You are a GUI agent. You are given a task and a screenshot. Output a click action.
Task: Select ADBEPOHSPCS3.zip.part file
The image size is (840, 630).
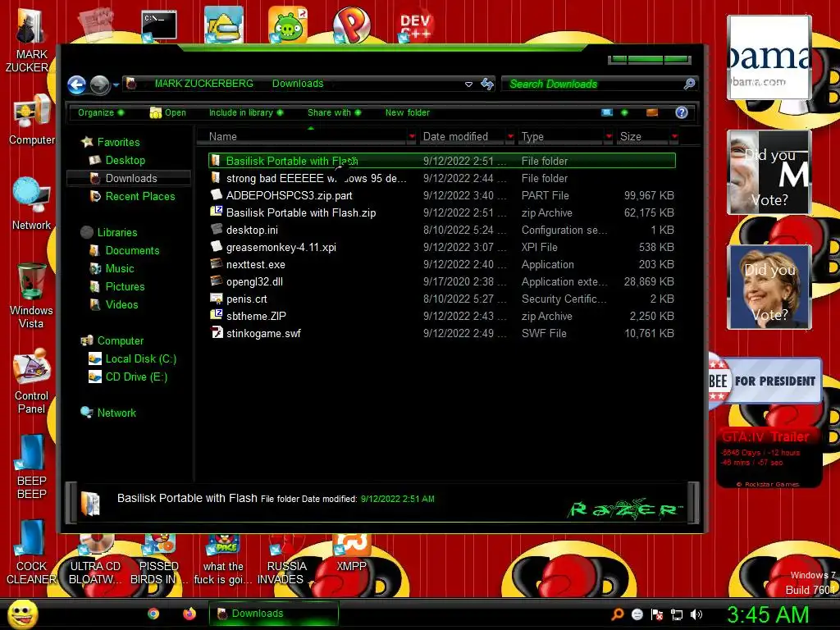[442, 195]
